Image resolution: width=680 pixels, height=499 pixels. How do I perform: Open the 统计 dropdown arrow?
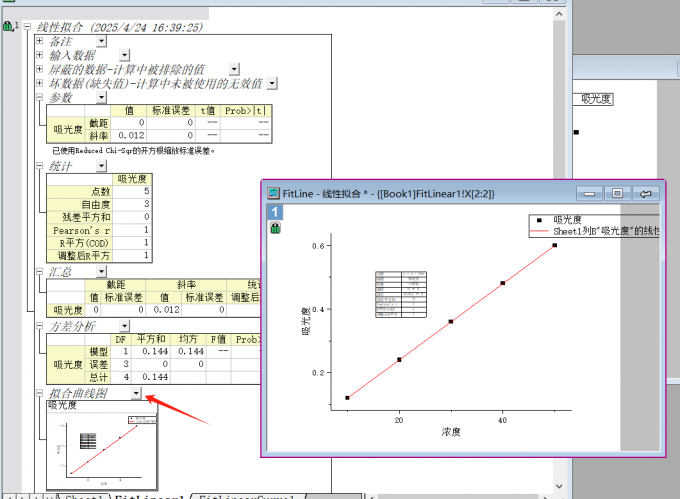101,166
